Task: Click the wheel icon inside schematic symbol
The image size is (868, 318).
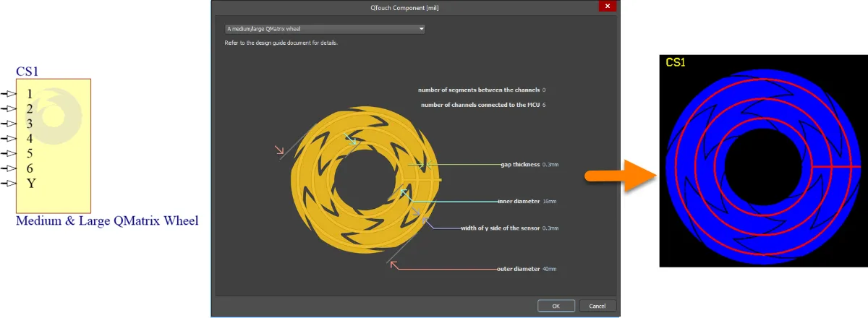Action: click(56, 116)
